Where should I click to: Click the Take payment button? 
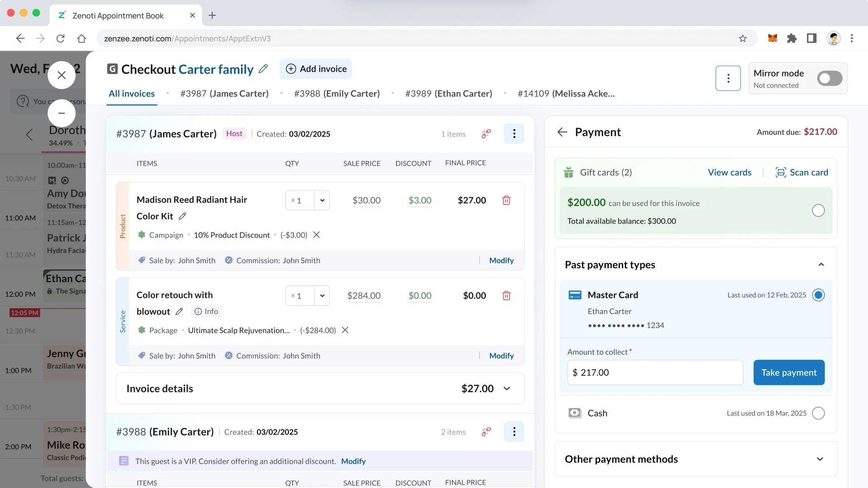click(x=788, y=372)
